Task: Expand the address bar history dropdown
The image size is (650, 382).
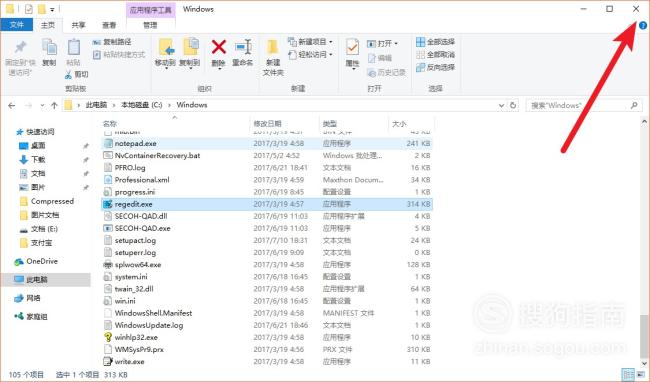Action: [502, 106]
